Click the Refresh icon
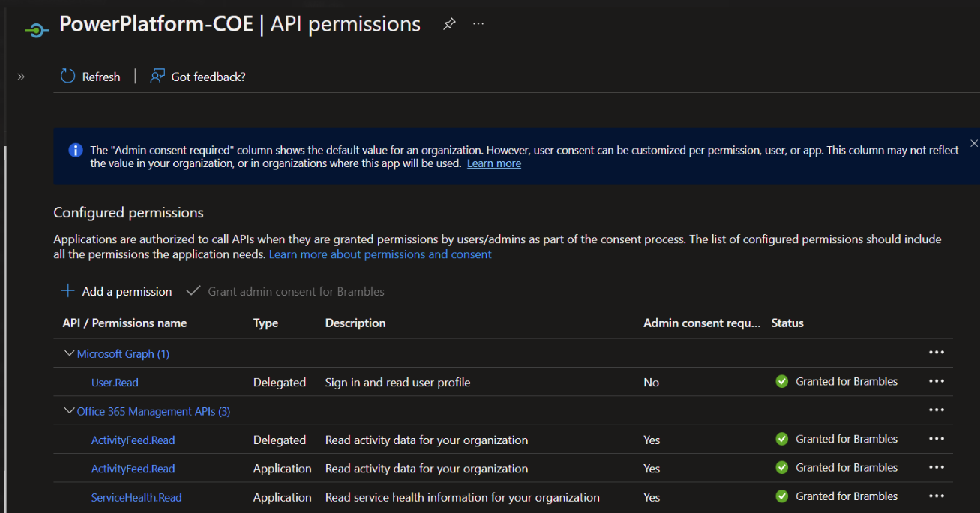Viewport: 980px width, 513px height. coord(66,76)
